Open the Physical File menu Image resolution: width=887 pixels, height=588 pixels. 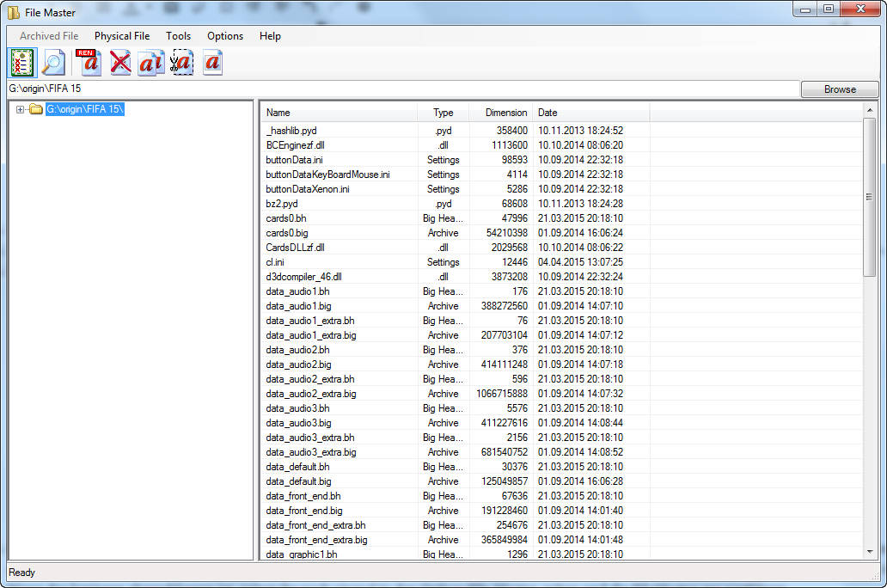click(122, 35)
